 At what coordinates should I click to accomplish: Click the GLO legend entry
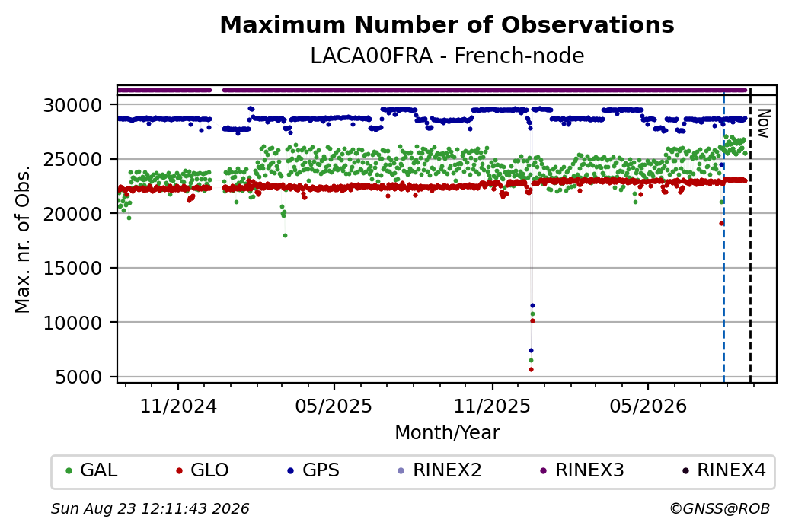202,470
